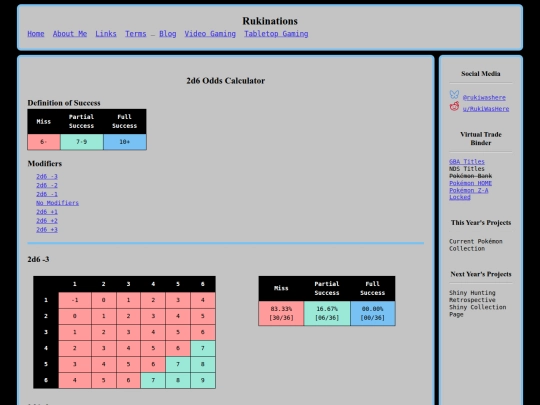Click the NDS Titles text
Image resolution: width=540 pixels, height=405 pixels.
tap(467, 169)
